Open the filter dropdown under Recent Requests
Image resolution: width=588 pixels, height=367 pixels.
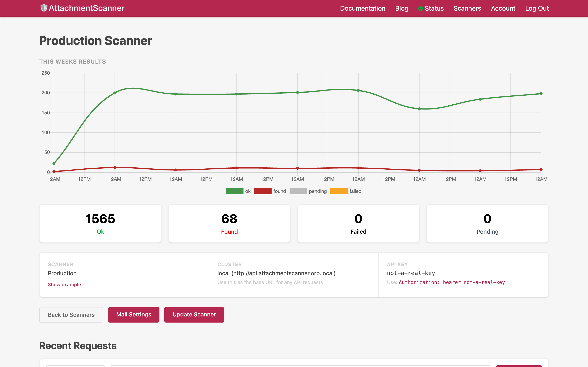click(75, 366)
